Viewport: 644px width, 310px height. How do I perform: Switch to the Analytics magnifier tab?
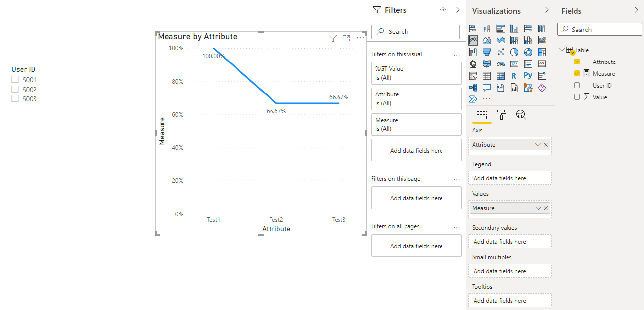tap(521, 115)
